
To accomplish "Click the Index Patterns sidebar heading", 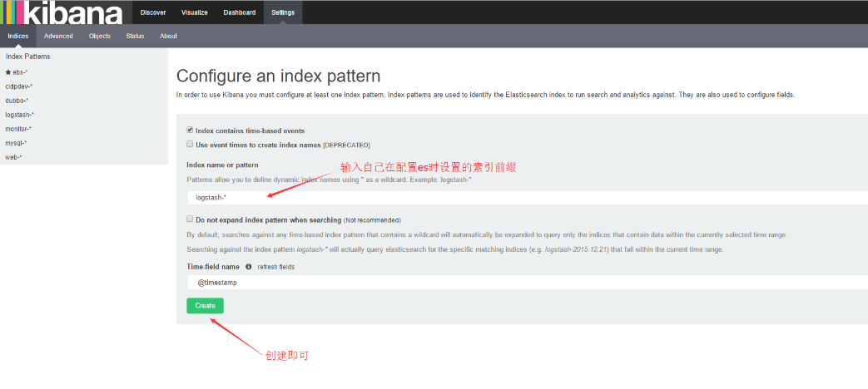I will [x=27, y=57].
